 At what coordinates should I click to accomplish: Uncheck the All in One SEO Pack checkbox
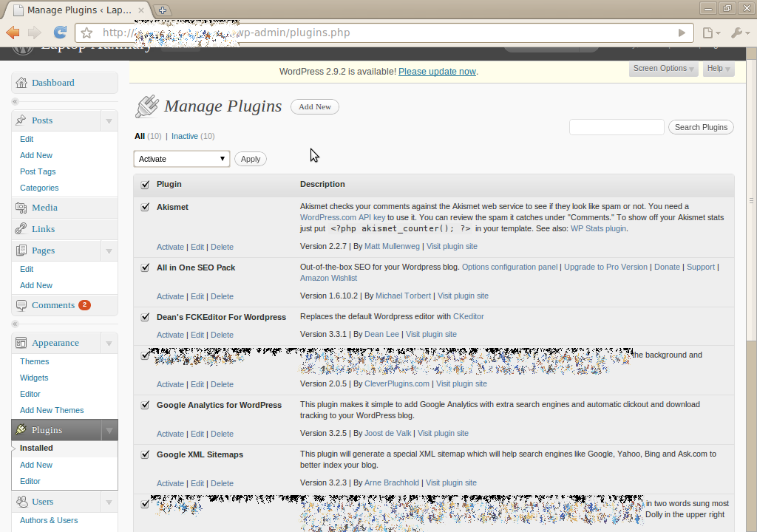point(145,267)
